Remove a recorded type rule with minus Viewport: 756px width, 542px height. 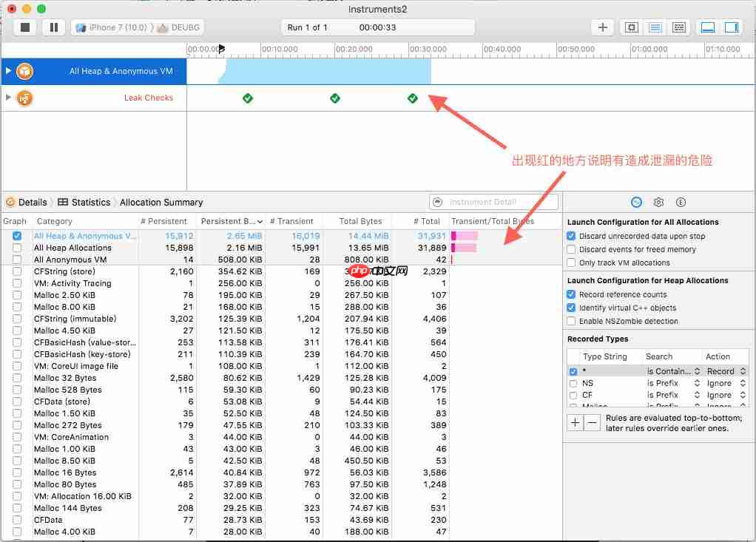592,422
